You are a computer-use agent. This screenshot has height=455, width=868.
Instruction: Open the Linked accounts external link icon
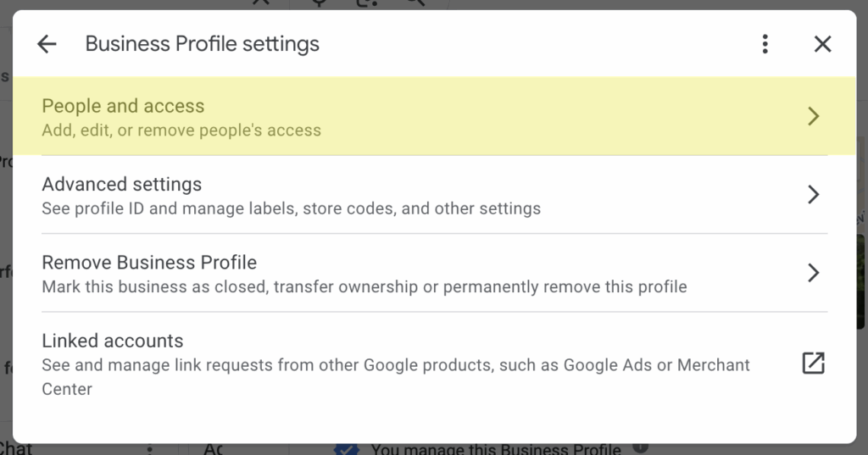(813, 363)
